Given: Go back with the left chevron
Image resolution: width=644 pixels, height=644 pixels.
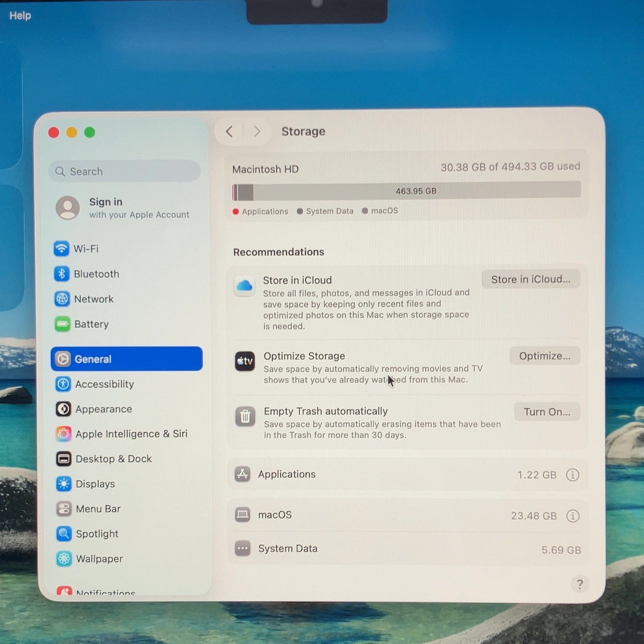Looking at the screenshot, I should (229, 131).
